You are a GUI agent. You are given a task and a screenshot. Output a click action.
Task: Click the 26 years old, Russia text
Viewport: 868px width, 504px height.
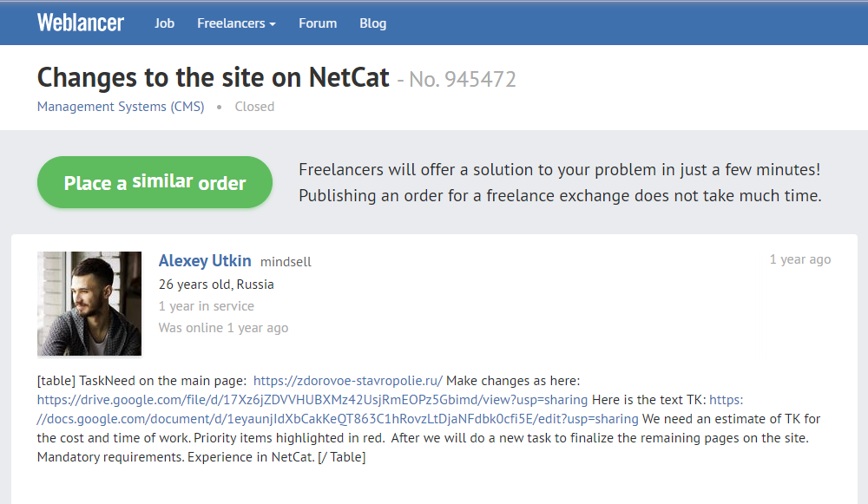tap(216, 285)
